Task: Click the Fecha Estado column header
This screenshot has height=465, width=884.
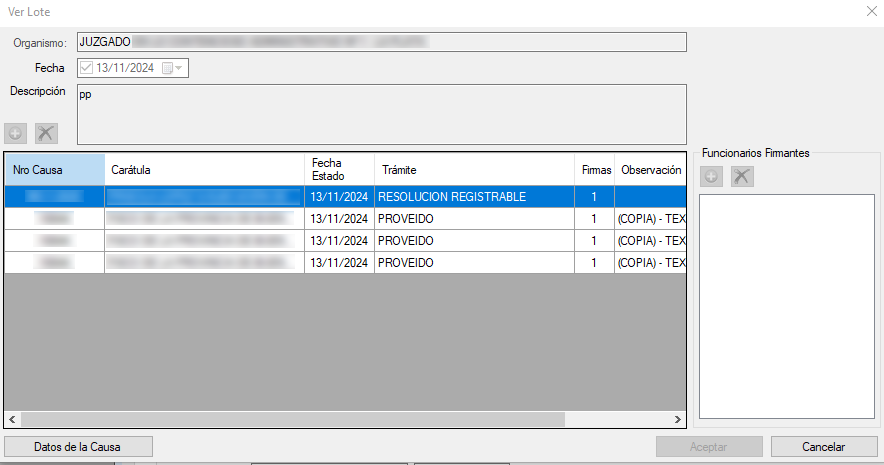Action: click(340, 170)
